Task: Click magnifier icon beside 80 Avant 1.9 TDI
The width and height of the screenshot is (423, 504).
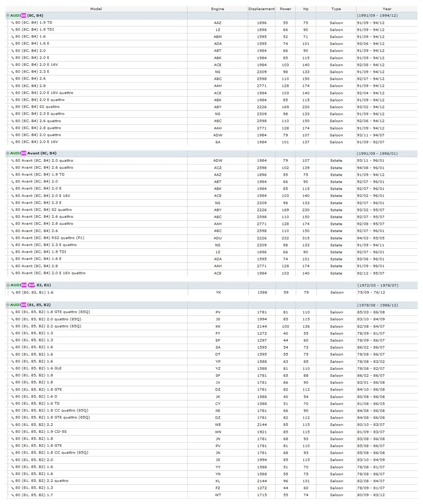Action: tap(12, 252)
